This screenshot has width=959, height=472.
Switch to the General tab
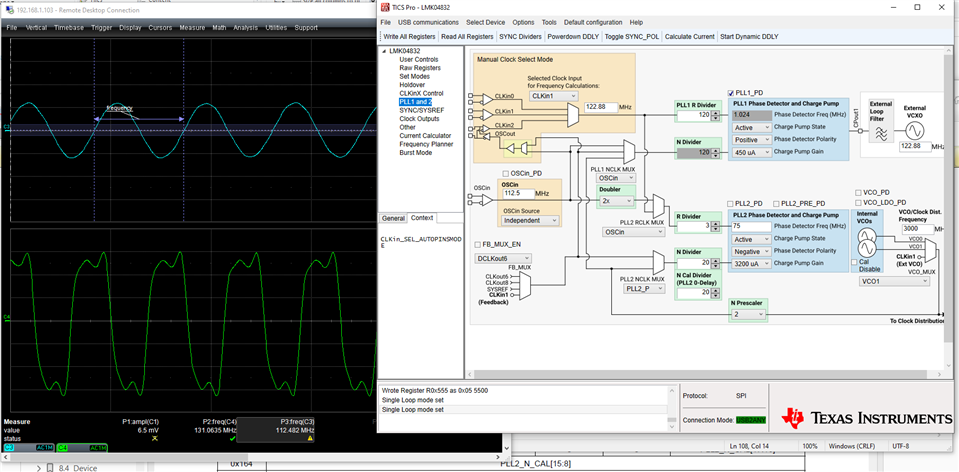393,218
